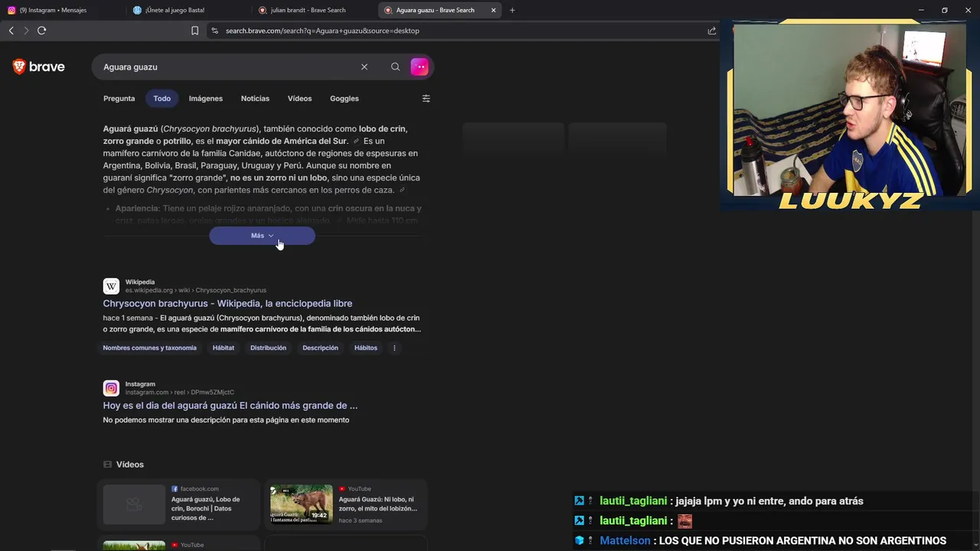
Task: Open the Facebook Aguará guazú video card
Action: pos(178,505)
